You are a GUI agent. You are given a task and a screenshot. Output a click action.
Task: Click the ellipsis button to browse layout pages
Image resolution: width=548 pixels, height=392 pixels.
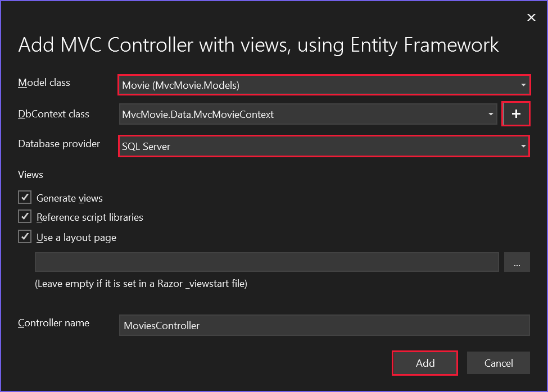point(517,262)
